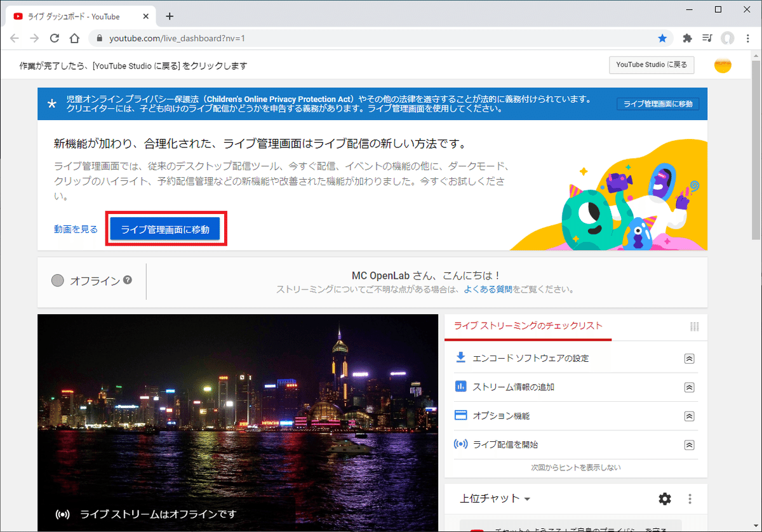762x532 pixels.
Task: Click the YouTube account avatar icon
Action: (723, 65)
